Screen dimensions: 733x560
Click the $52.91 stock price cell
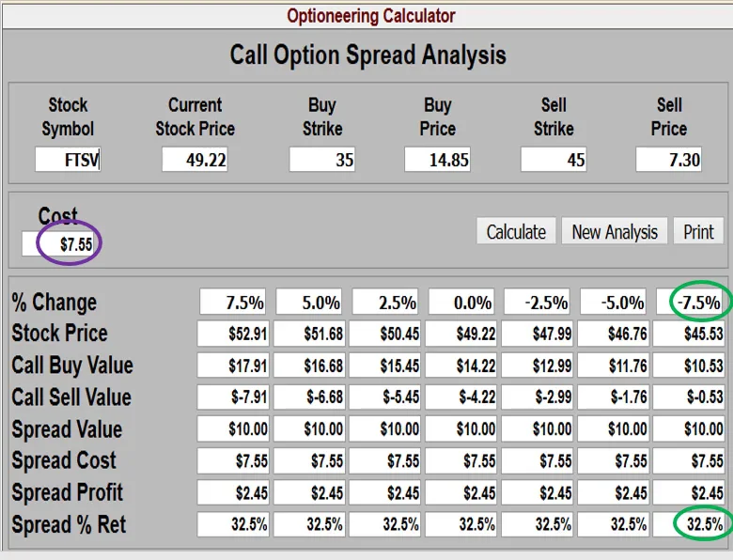(233, 334)
